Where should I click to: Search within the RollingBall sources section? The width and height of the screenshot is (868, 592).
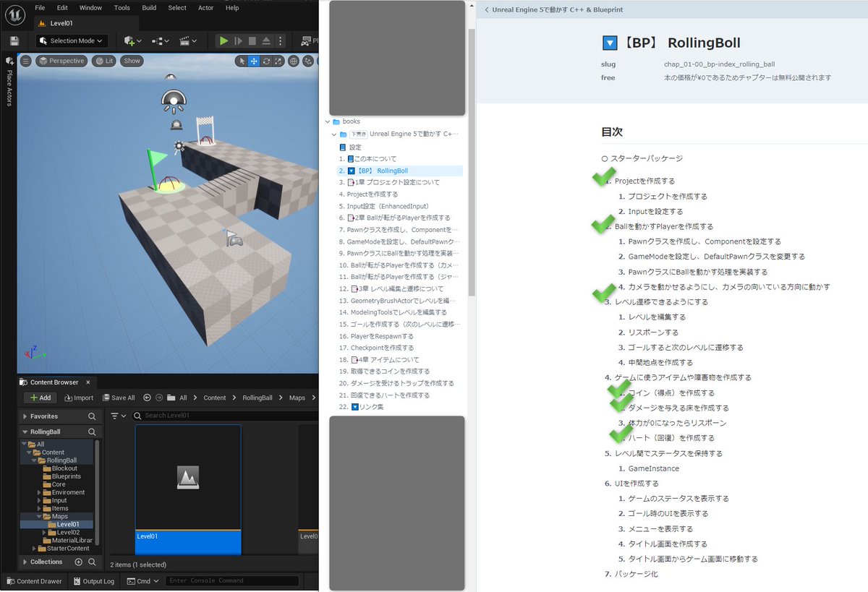(x=92, y=432)
